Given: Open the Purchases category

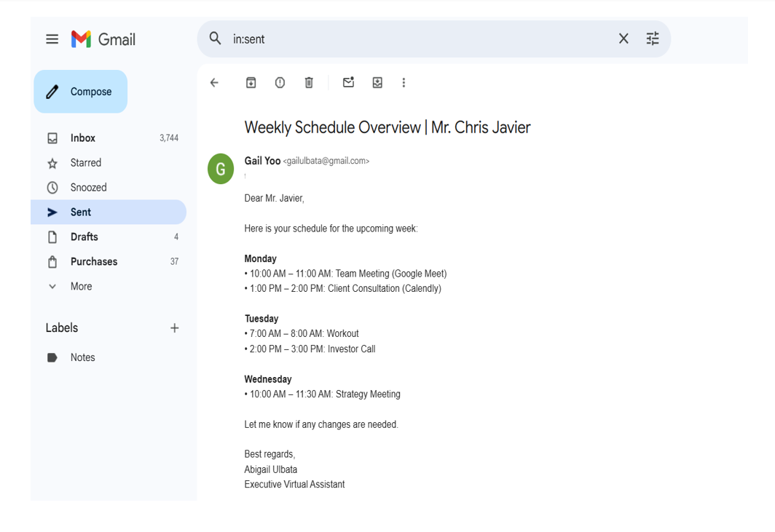Looking at the screenshot, I should (x=109, y=261).
